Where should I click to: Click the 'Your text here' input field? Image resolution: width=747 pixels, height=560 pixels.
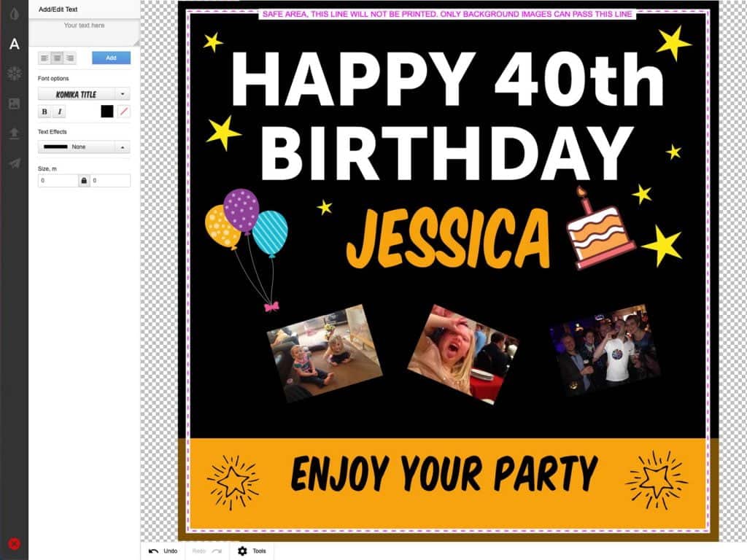click(84, 31)
